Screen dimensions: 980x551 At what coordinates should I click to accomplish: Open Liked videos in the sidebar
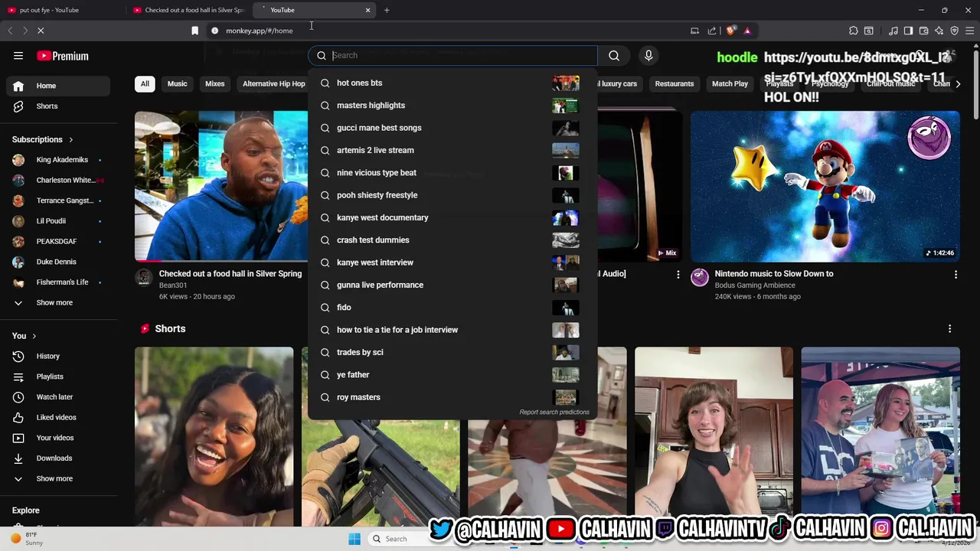click(x=58, y=417)
